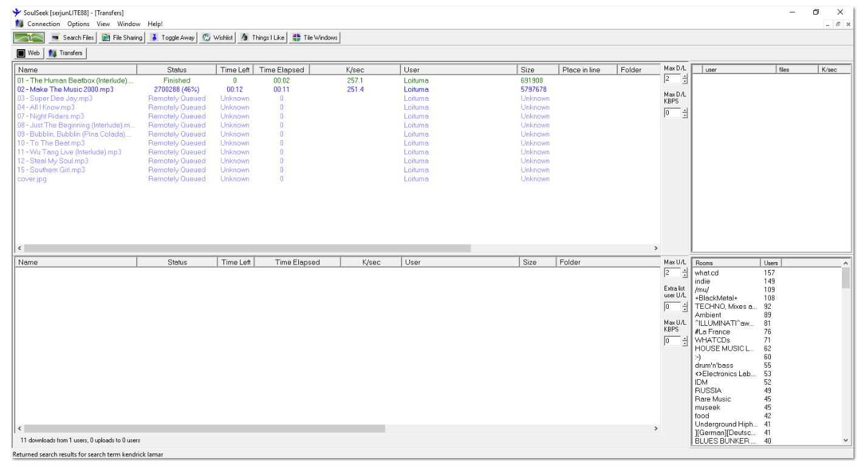
Task: Sort rooms by the Users column header
Action: 771,263
